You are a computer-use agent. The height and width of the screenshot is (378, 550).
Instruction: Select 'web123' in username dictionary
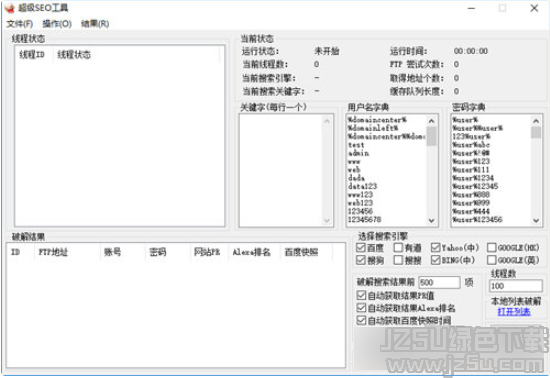click(x=360, y=203)
